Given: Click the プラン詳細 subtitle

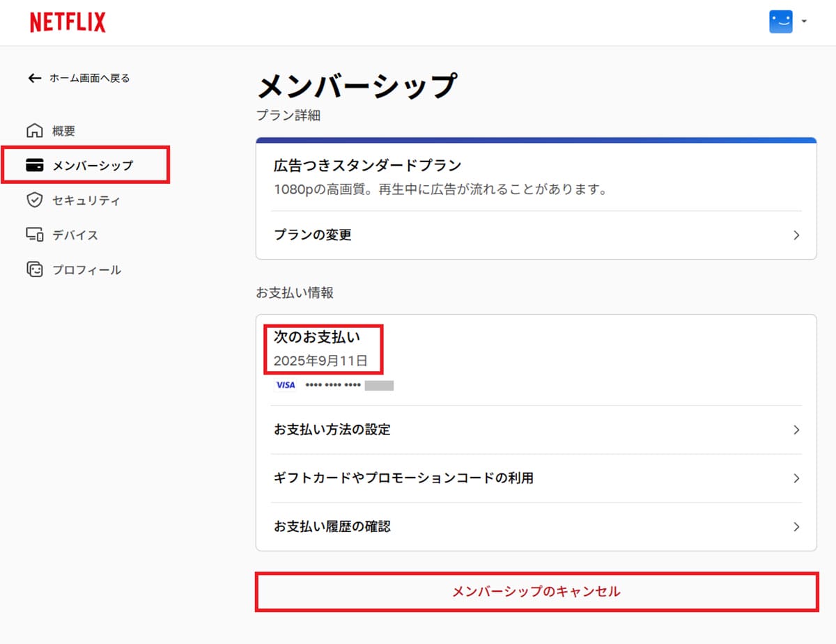Looking at the screenshot, I should (x=288, y=116).
